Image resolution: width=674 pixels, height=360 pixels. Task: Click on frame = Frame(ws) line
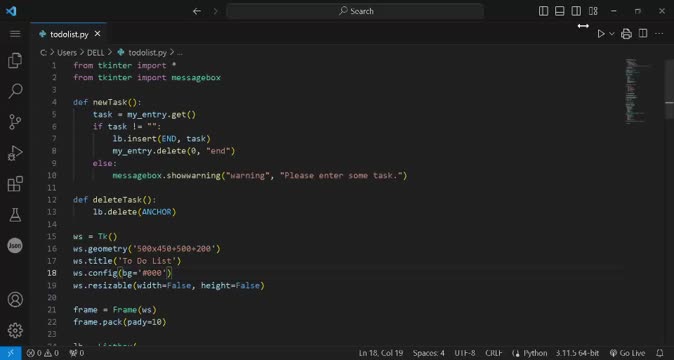114,309
